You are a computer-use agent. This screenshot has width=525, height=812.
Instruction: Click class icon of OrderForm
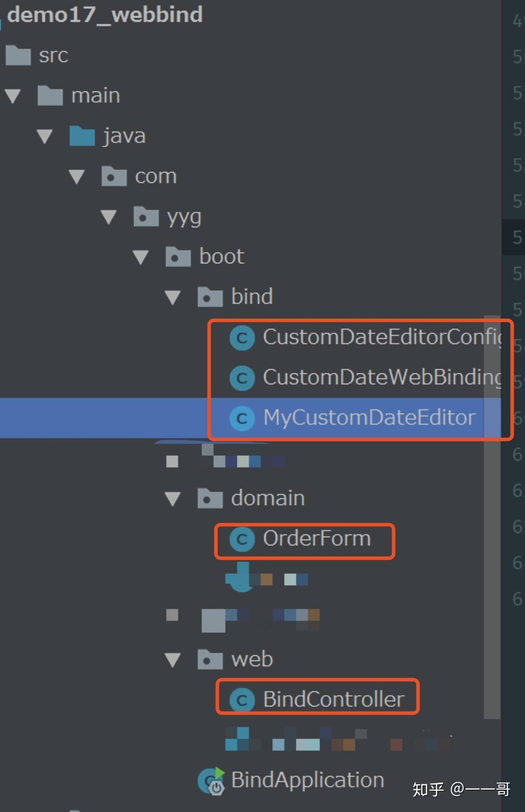pos(242,540)
